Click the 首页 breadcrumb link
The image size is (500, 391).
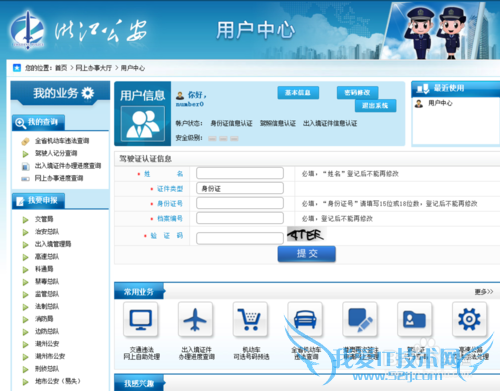[61, 68]
